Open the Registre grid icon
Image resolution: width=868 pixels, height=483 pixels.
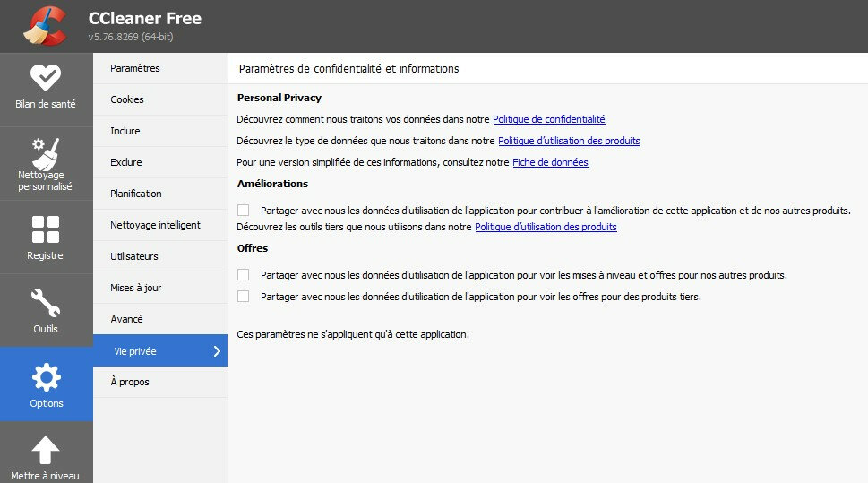(x=46, y=229)
